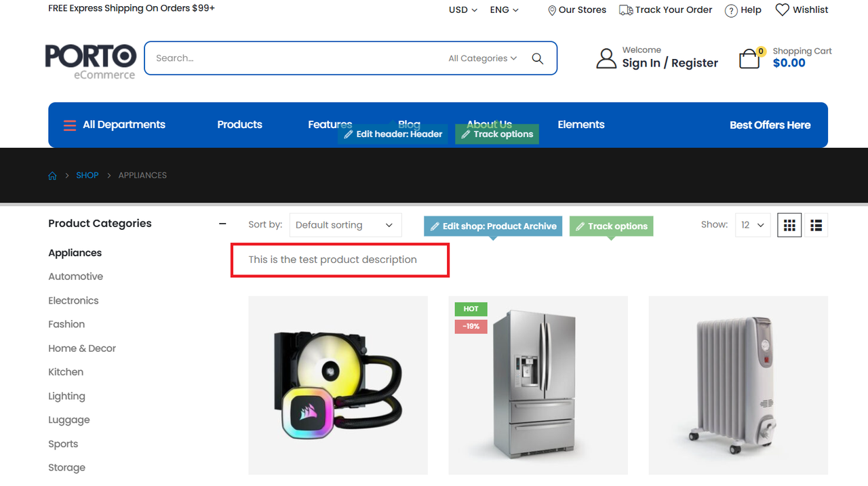Click the Porto eCommerce logo
Screen dimensions: 868x486
(x=91, y=61)
